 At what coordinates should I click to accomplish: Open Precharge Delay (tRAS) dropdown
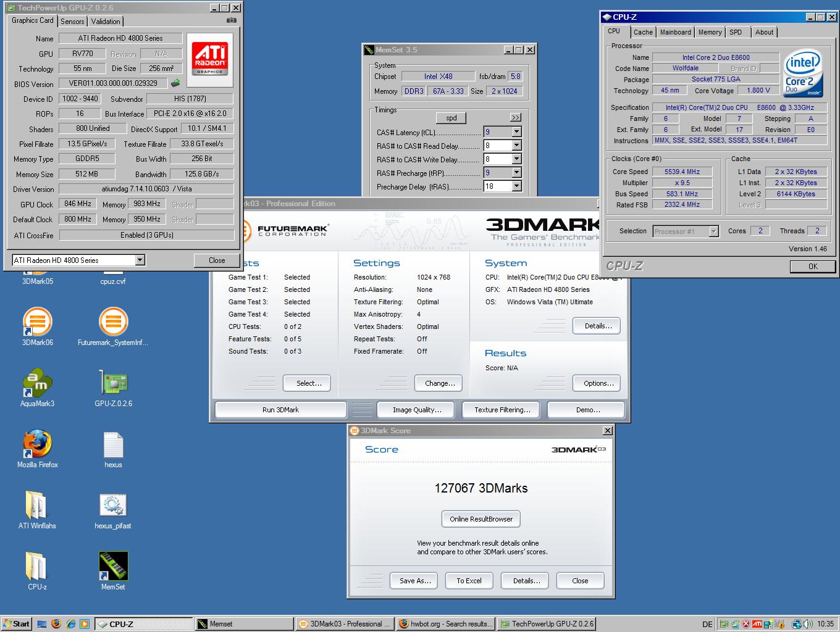pos(517,186)
